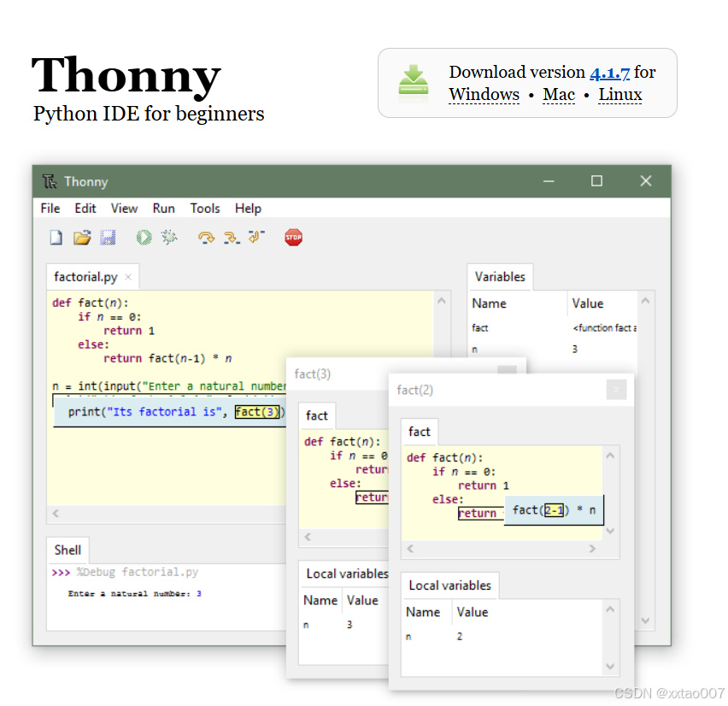Open the Run menu
The height and width of the screenshot is (706, 728).
[x=163, y=208]
